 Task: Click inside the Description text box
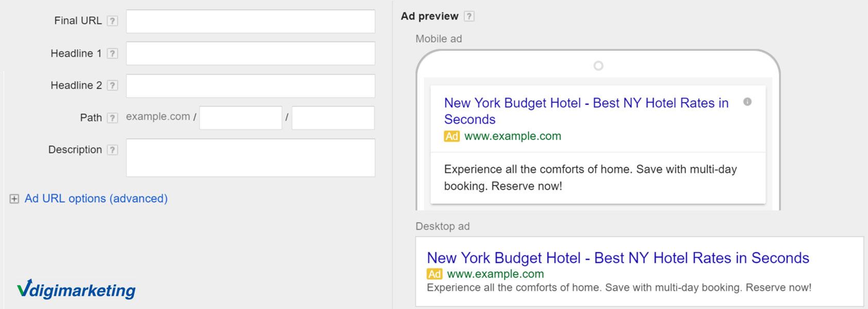(249, 157)
